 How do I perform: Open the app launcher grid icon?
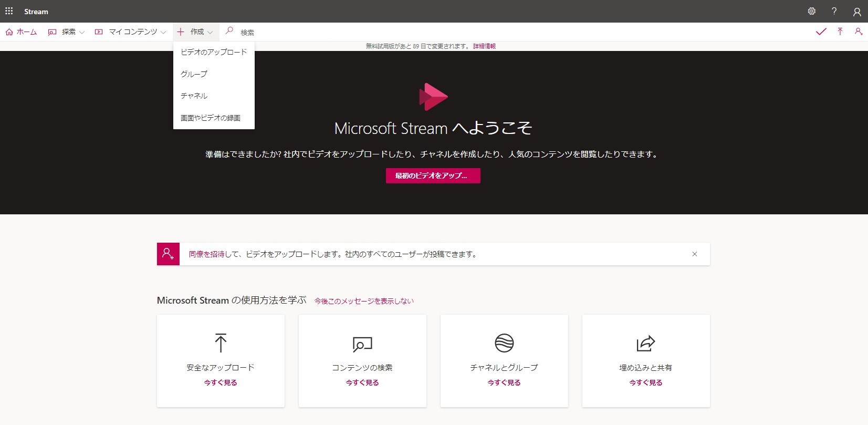[x=9, y=11]
